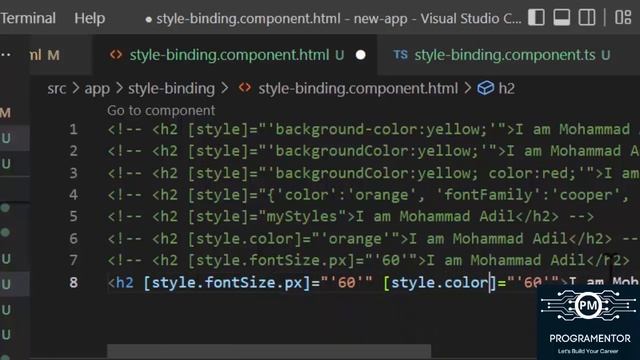Toggle the secondary side bar layout icon

pyautogui.click(x=587, y=18)
